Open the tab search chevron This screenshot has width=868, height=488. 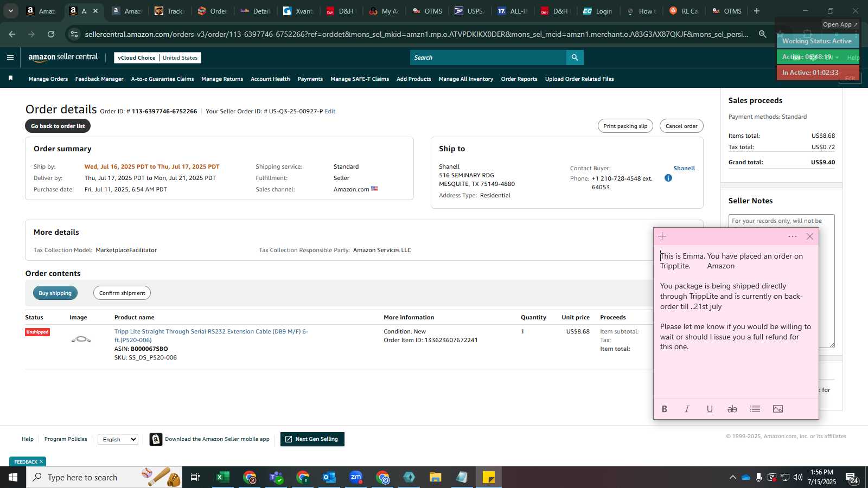[x=10, y=11]
